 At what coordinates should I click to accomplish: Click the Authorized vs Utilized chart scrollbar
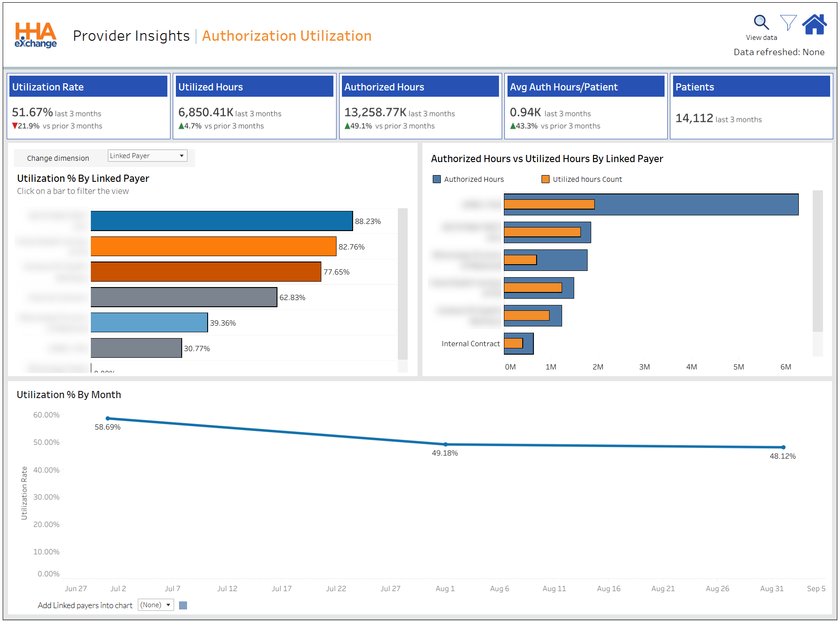click(817, 260)
